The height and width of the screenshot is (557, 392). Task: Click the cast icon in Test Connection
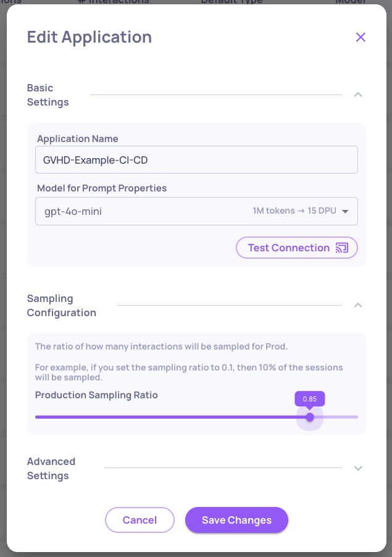[x=342, y=248]
